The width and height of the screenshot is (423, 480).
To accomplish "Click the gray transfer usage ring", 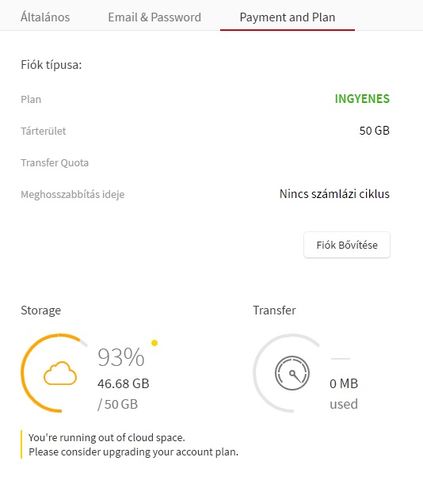I will tap(286, 373).
